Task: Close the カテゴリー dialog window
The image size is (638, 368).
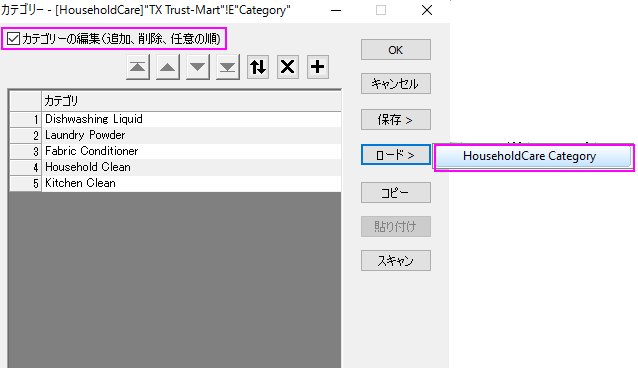Action: coord(427,10)
